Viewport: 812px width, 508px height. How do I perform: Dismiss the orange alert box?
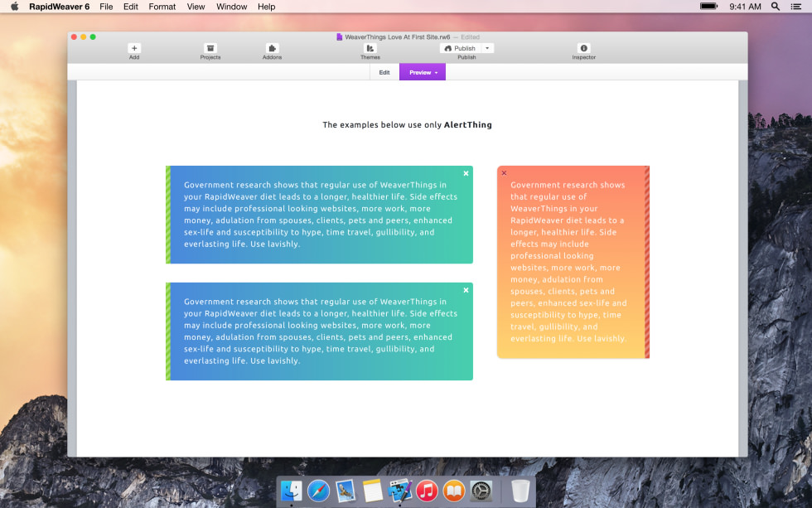[504, 173]
